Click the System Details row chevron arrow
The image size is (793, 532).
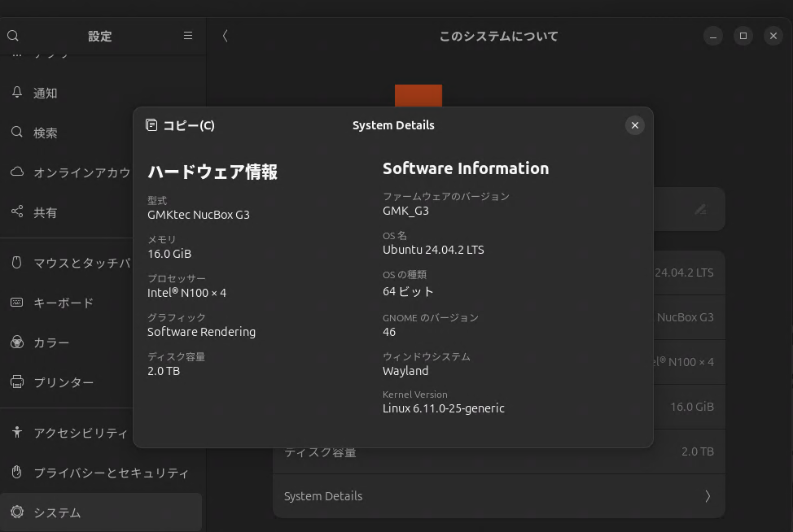(708, 496)
